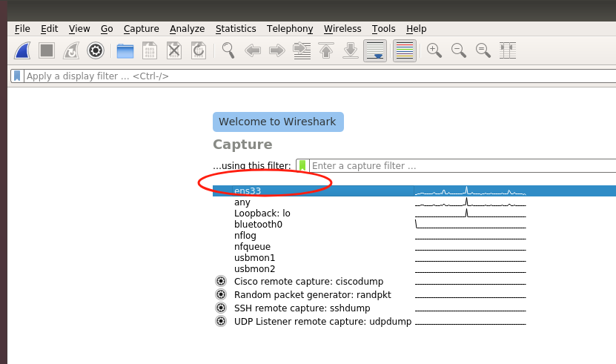616x364 pixels.
Task: Select the nfqueue interface
Action: [x=252, y=246]
